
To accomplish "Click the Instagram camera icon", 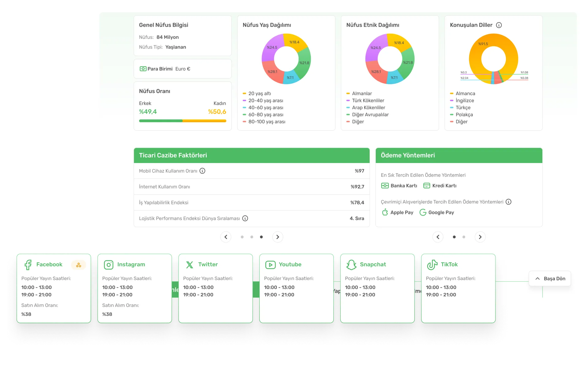I will [109, 265].
